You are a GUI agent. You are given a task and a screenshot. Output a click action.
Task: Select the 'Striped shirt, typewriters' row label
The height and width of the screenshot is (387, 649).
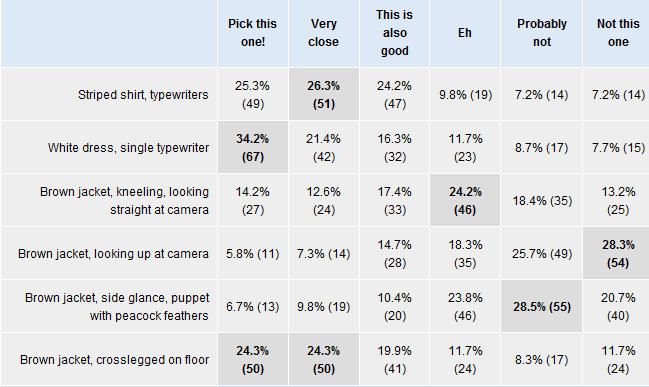pos(143,95)
